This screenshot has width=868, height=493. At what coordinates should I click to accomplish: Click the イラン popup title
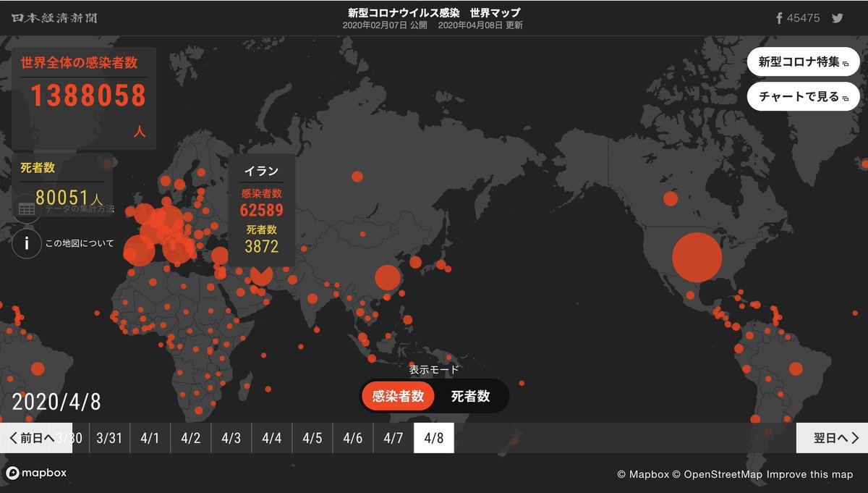[x=261, y=171]
